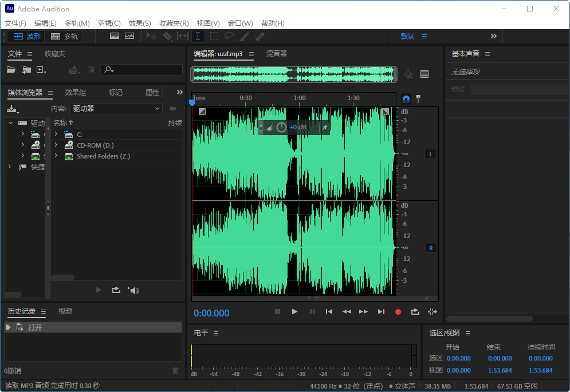Adjust the +0 dB volume knob
This screenshot has width=570, height=392.
tap(280, 127)
